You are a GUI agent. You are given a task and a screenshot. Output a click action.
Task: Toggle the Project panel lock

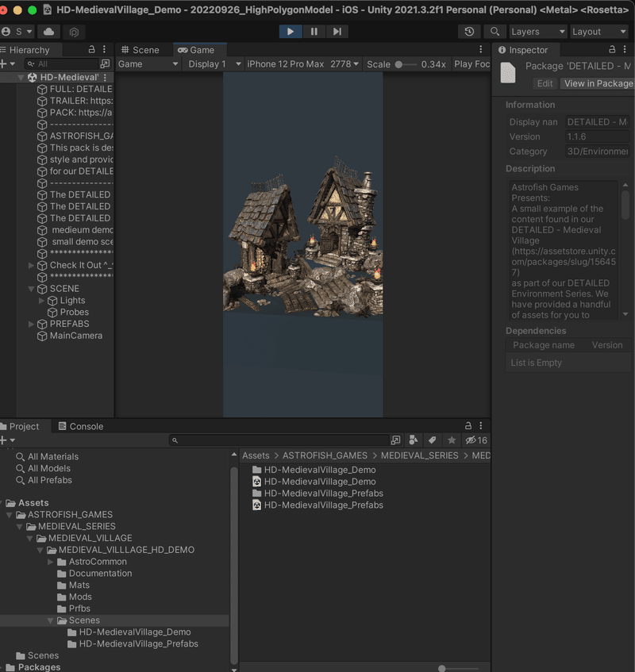[468, 425]
